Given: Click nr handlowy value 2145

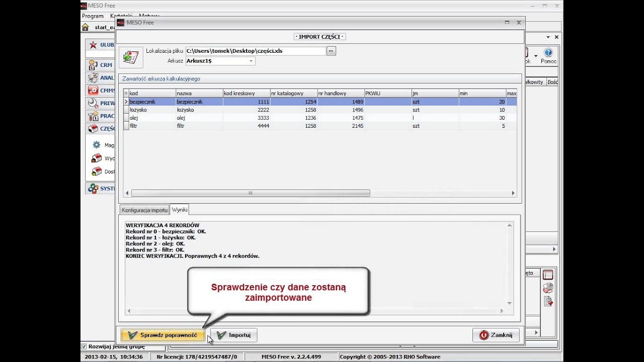Looking at the screenshot, I should point(357,126).
